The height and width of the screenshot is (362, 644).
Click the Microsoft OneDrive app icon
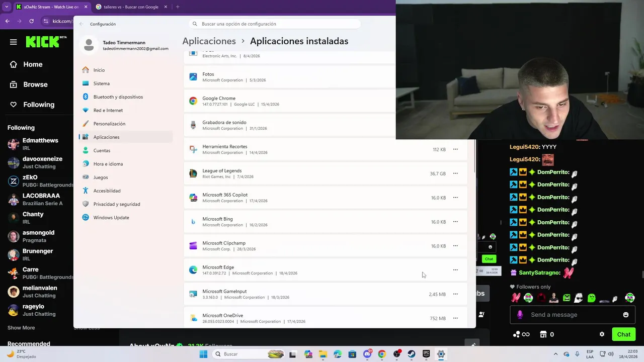(193, 318)
